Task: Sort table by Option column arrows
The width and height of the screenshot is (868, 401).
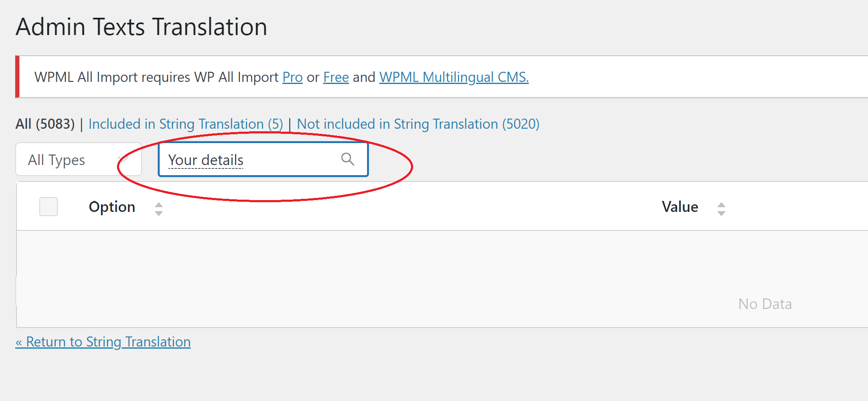Action: pos(159,209)
